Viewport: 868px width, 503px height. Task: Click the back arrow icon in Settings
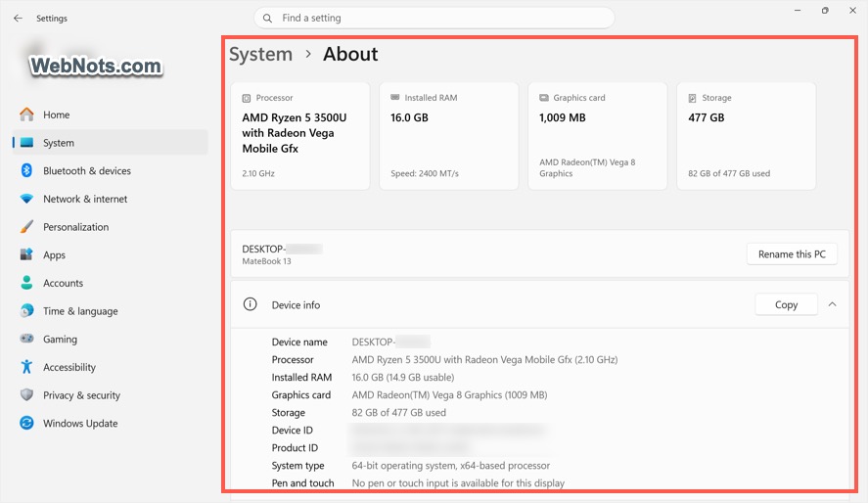[x=18, y=19]
